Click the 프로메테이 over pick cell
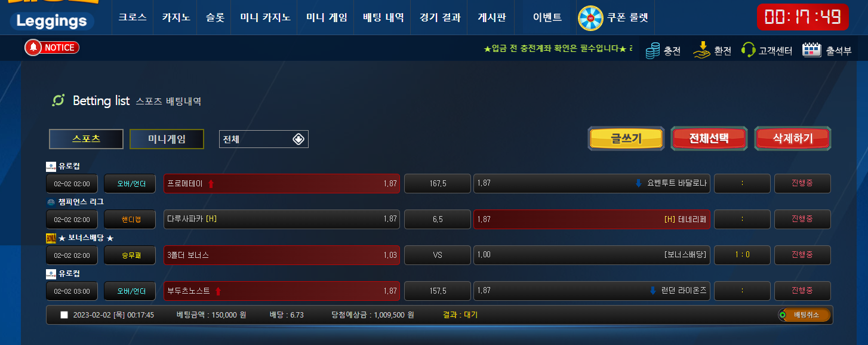Screen dimensions: 868x345 [282, 183]
